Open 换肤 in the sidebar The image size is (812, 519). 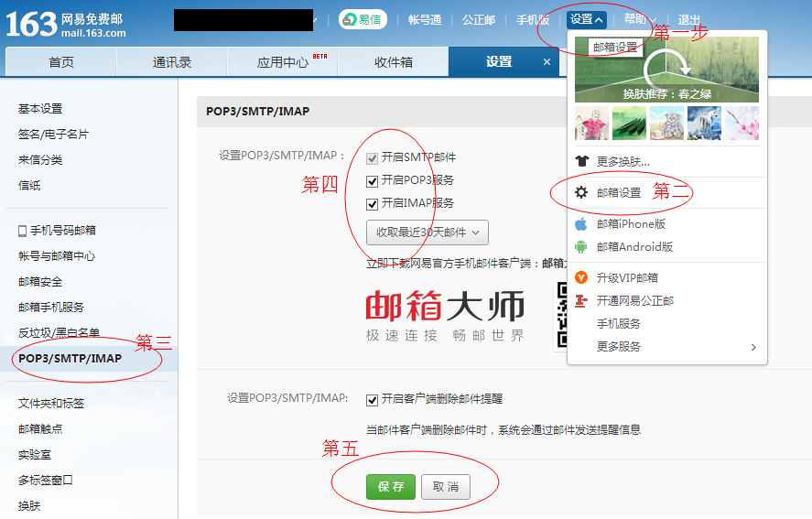point(29,506)
